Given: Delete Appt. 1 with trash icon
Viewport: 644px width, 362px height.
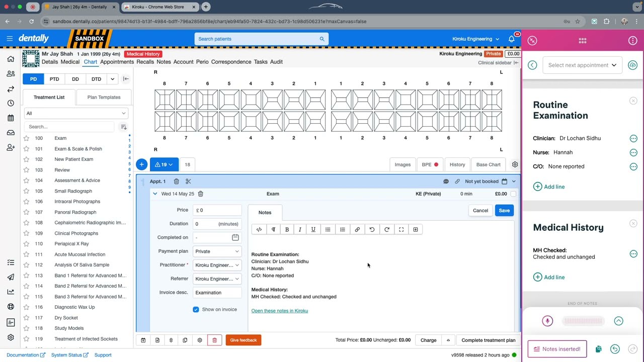Looking at the screenshot, I should (x=176, y=182).
